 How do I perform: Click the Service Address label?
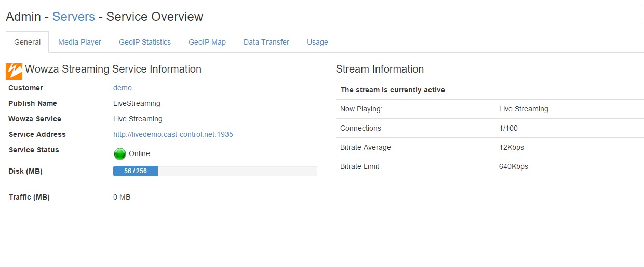[37, 134]
